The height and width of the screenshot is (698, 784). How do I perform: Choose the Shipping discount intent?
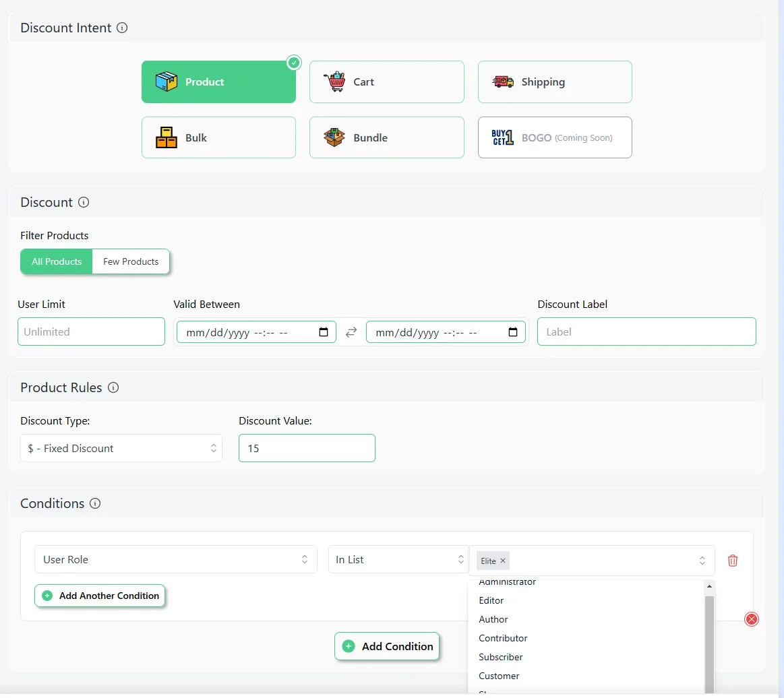pyautogui.click(x=555, y=82)
